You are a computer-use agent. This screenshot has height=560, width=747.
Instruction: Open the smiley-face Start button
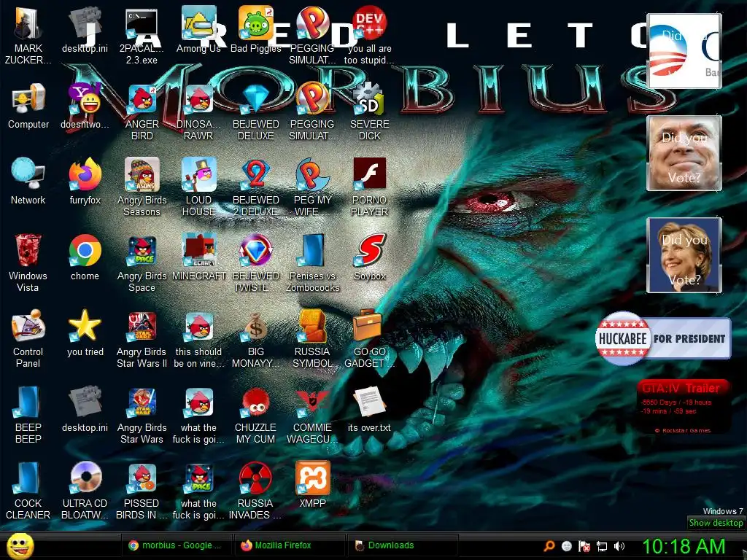pos(20,545)
